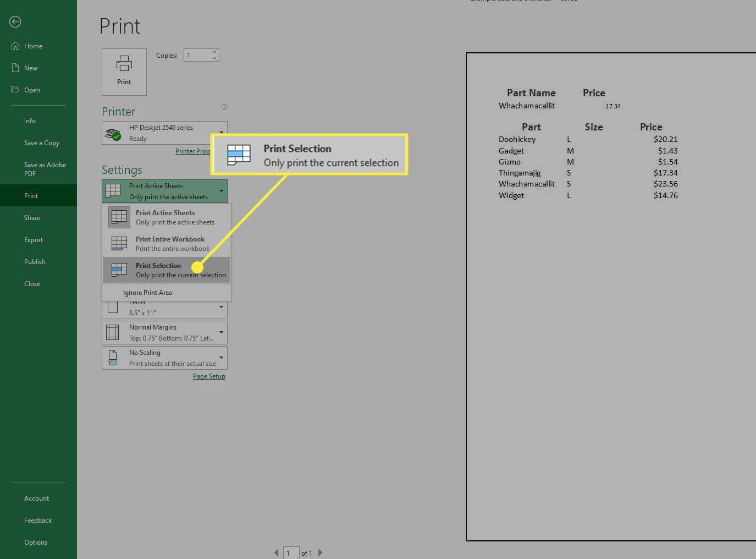Choose Print Selection option in list
756x559 pixels.
click(x=167, y=270)
